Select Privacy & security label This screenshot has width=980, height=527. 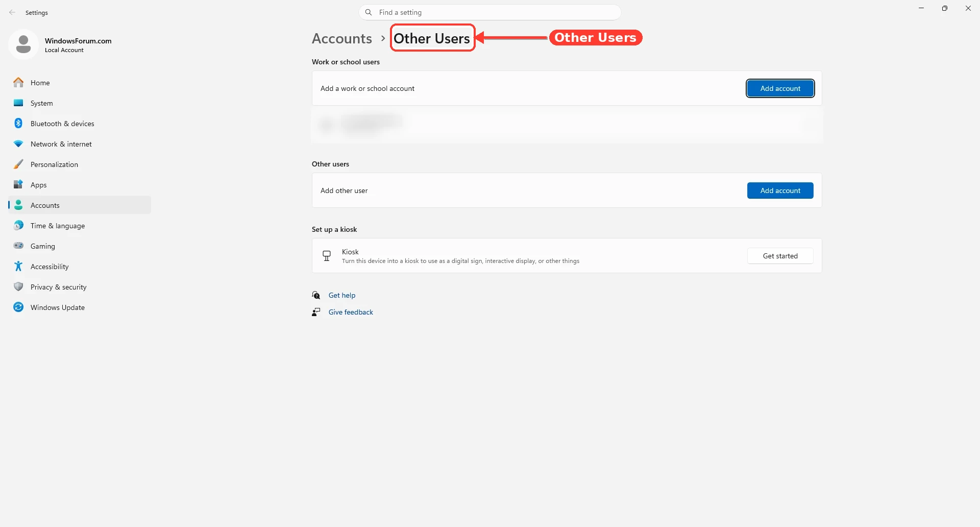pos(59,287)
